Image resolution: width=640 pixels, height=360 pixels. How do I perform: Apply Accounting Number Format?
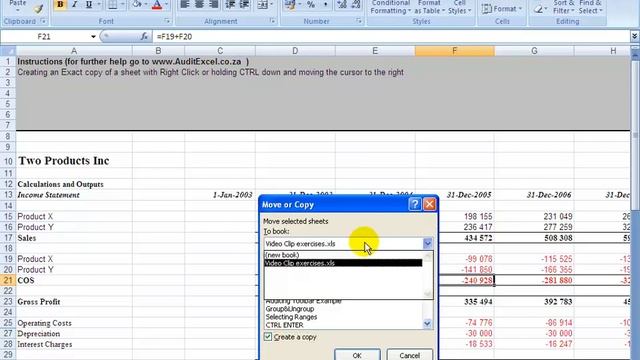point(290,5)
